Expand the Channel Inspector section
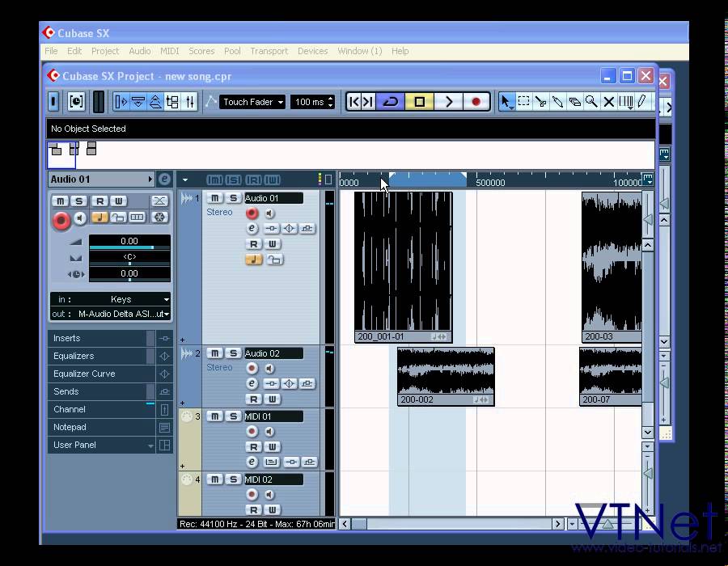This screenshot has width=728, height=566. [x=101, y=409]
